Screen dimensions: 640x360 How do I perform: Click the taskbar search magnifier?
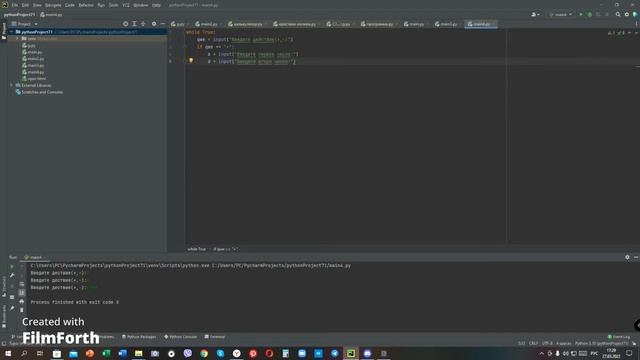coord(24,353)
